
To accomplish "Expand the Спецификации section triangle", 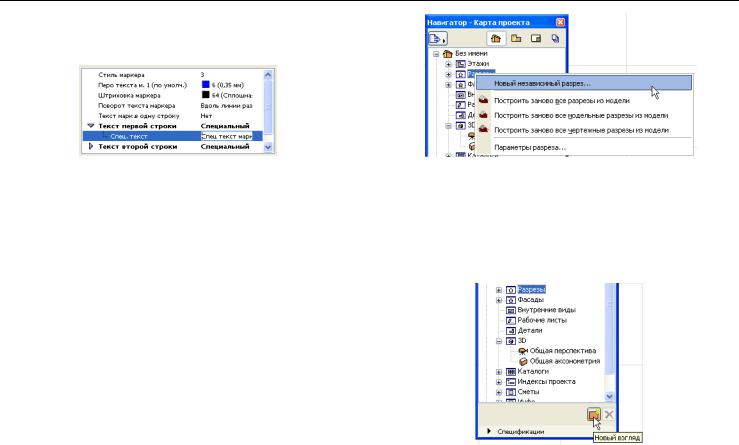I will click(x=489, y=431).
